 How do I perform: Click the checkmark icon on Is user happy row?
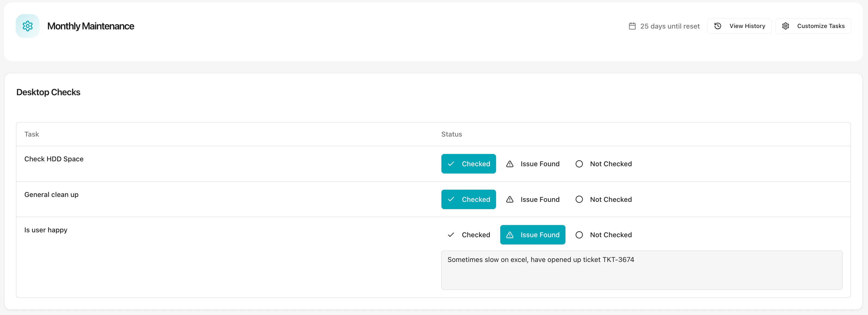[x=451, y=234]
